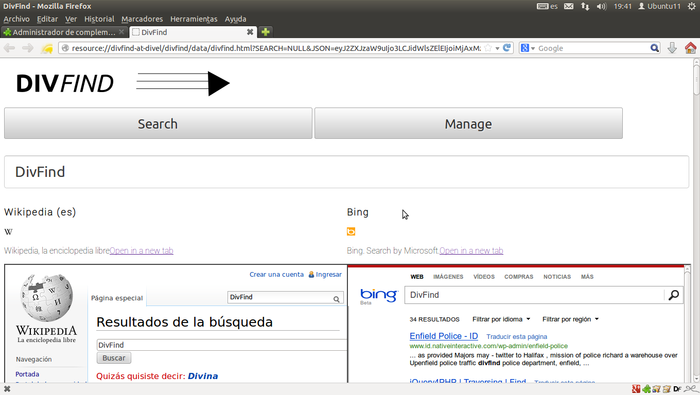The height and width of the screenshot is (395, 700).
Task: Click the DivFind query input field
Action: [346, 172]
